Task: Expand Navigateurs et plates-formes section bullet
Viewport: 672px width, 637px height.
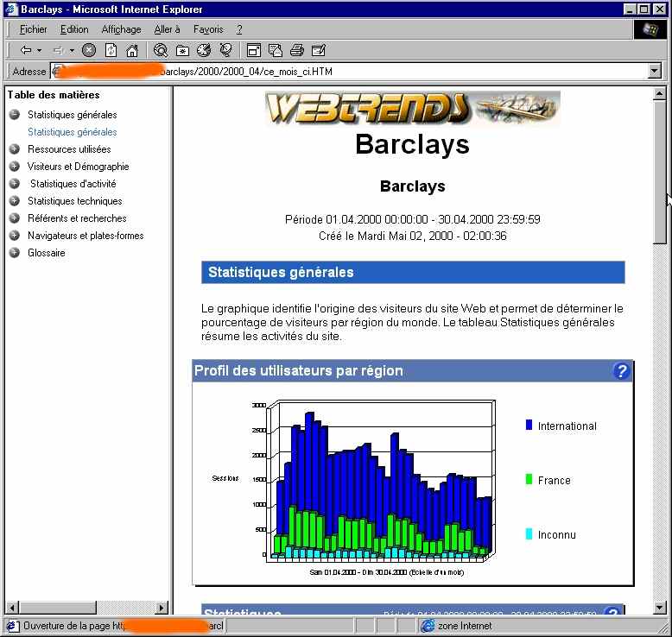Action: point(15,235)
